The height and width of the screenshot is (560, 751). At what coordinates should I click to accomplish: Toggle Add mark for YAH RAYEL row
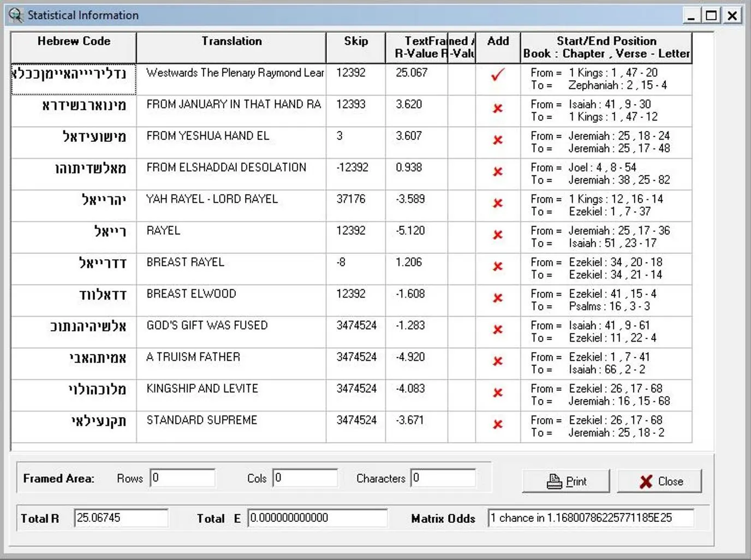pyautogui.click(x=497, y=204)
